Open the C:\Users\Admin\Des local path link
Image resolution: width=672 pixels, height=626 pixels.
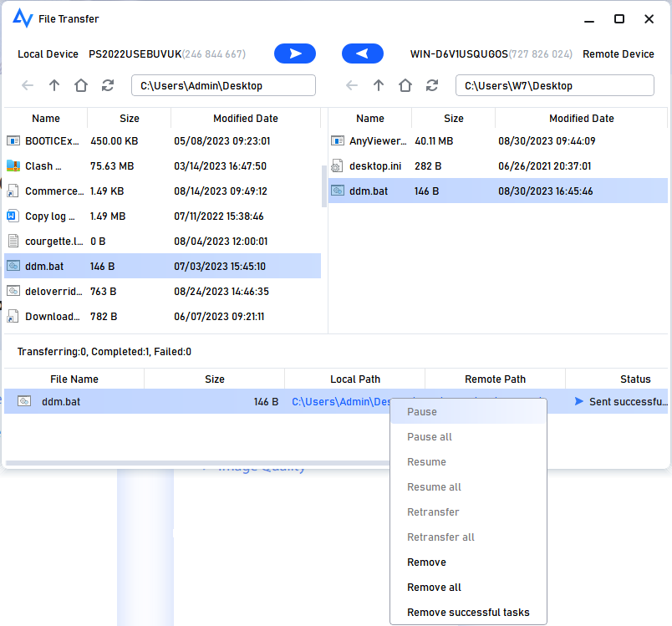point(341,401)
